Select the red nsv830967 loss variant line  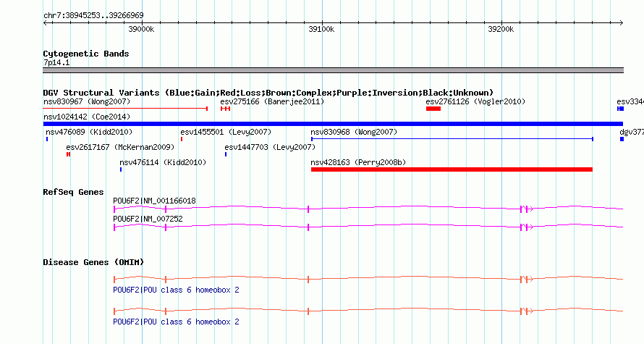click(x=125, y=109)
